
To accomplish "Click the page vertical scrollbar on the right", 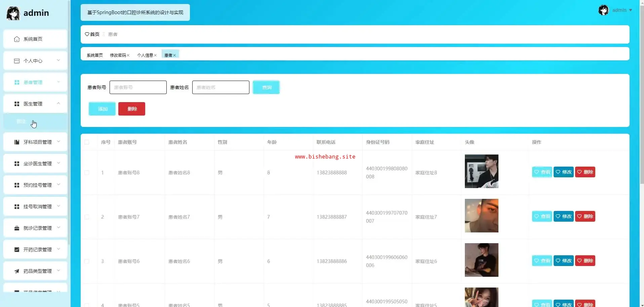I will click(x=642, y=94).
